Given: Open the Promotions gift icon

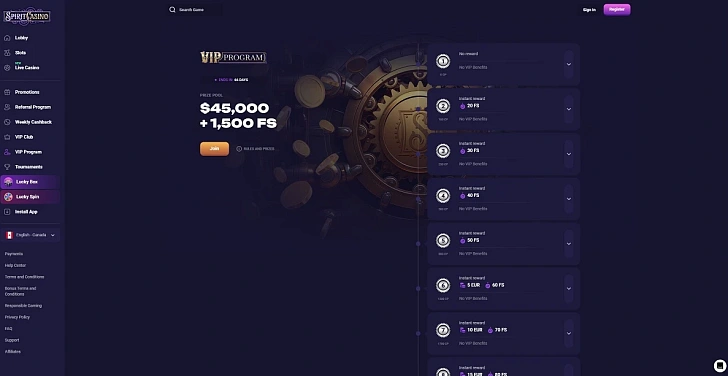Looking at the screenshot, I should click(x=7, y=92).
